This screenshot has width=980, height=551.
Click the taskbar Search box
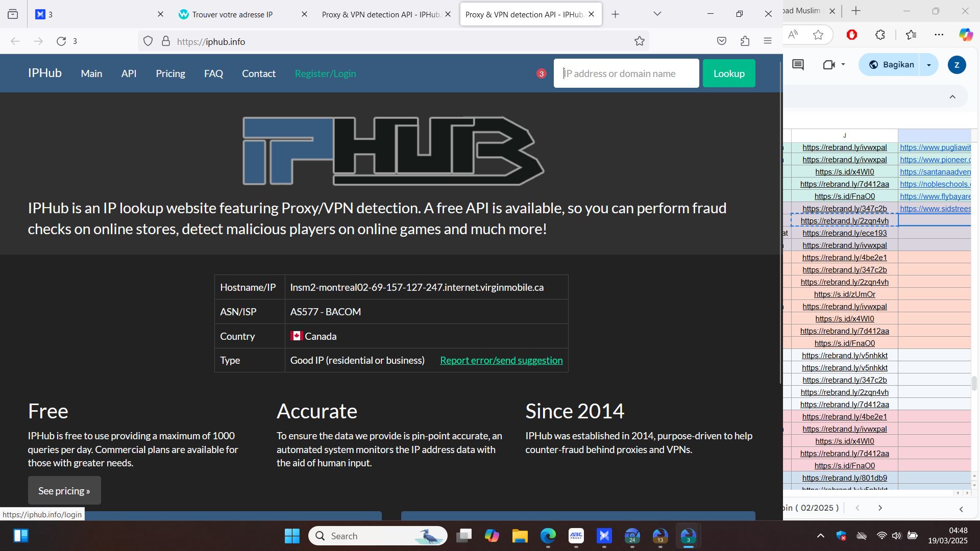[x=378, y=536]
